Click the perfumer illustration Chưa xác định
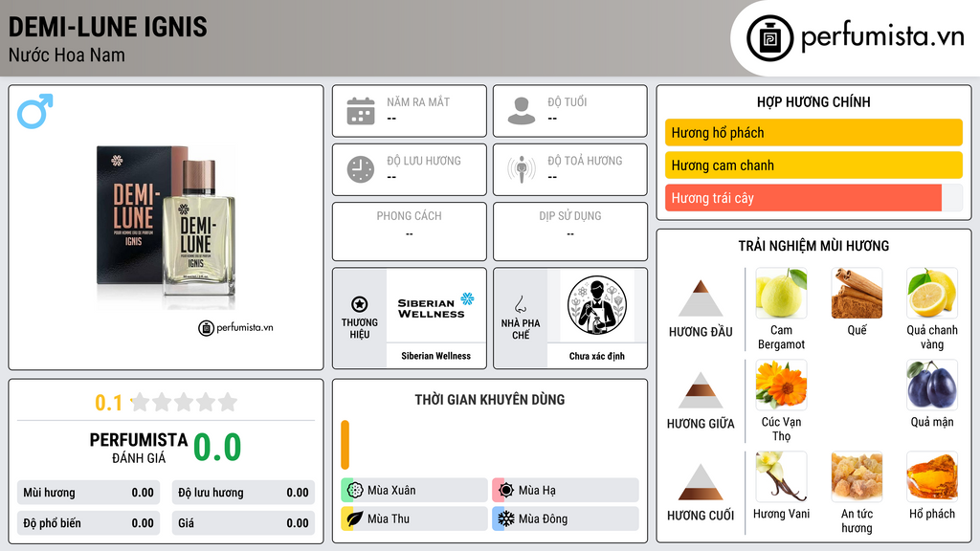 597,305
